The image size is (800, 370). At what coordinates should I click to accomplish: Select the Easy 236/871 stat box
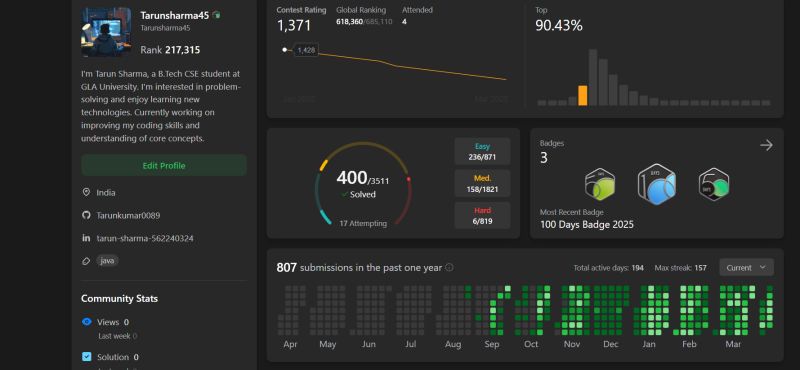coord(482,152)
